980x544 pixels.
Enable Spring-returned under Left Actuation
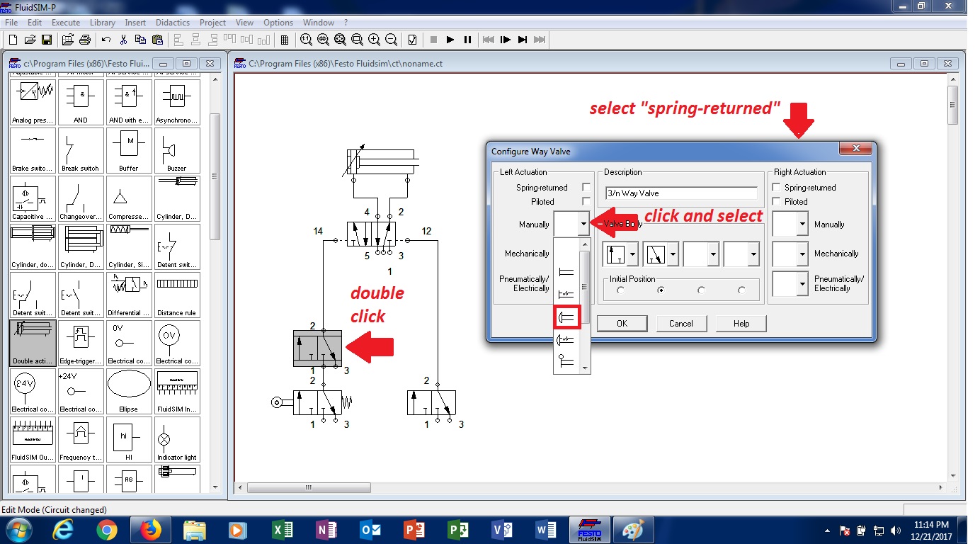pyautogui.click(x=586, y=188)
